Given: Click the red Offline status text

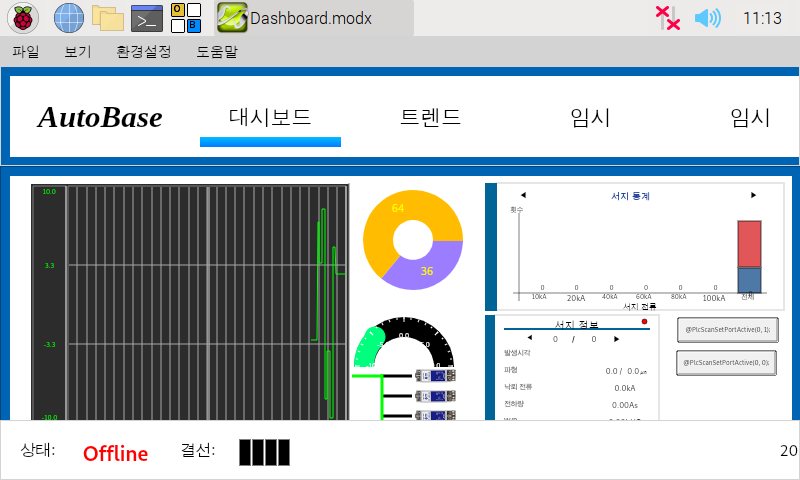Looking at the screenshot, I should [x=115, y=453].
